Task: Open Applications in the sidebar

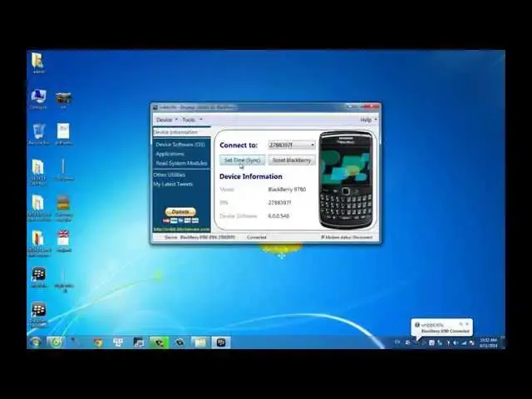Action: click(170, 154)
